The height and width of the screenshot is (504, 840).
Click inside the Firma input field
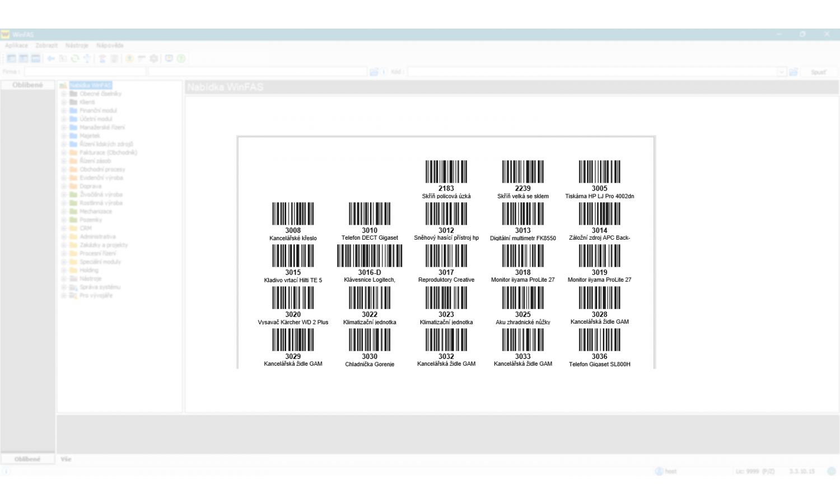click(85, 72)
